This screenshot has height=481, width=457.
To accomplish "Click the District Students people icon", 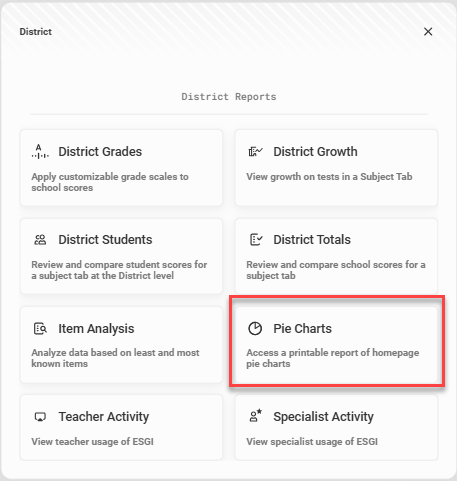I will pyautogui.click(x=40, y=240).
